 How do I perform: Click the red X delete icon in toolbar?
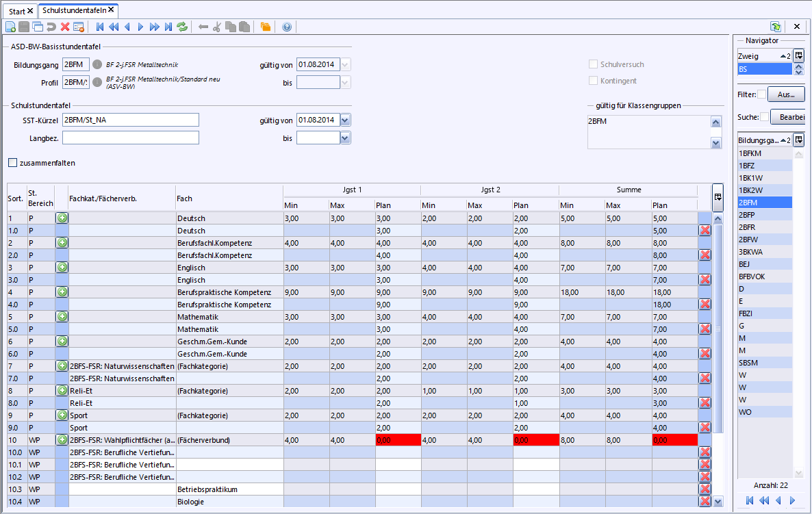65,27
